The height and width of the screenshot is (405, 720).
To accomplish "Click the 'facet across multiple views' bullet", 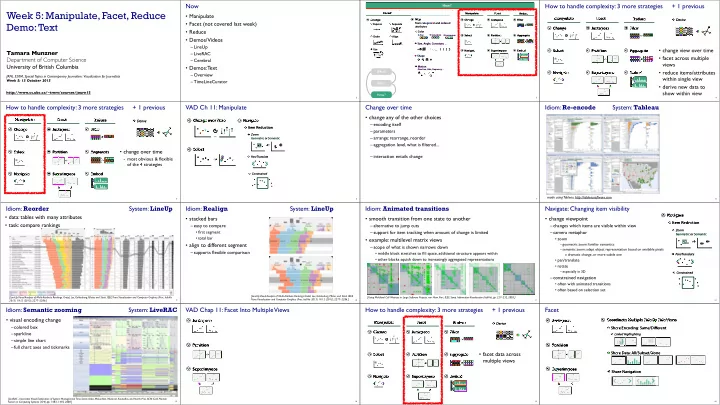I will (685, 62).
